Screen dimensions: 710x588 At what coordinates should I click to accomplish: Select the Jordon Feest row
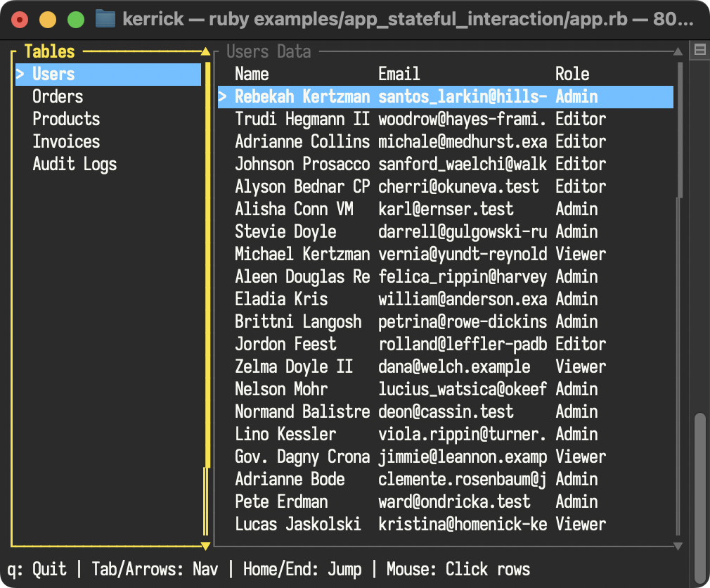(446, 344)
